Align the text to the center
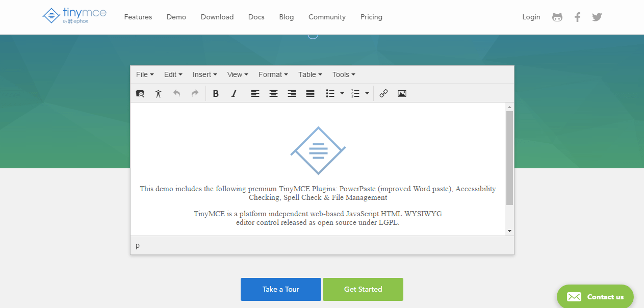 pos(273,93)
